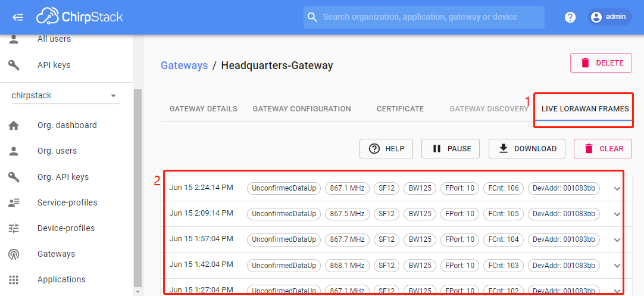Open the frames Help button
This screenshot has width=644, height=296.
coord(386,148)
